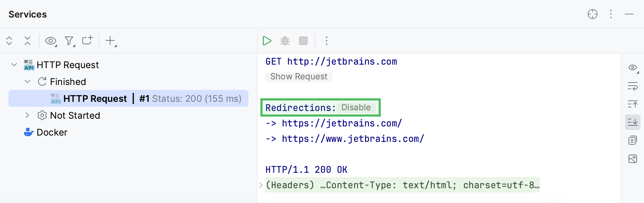Toggle scroll-to-end in right sidebar

[632, 122]
